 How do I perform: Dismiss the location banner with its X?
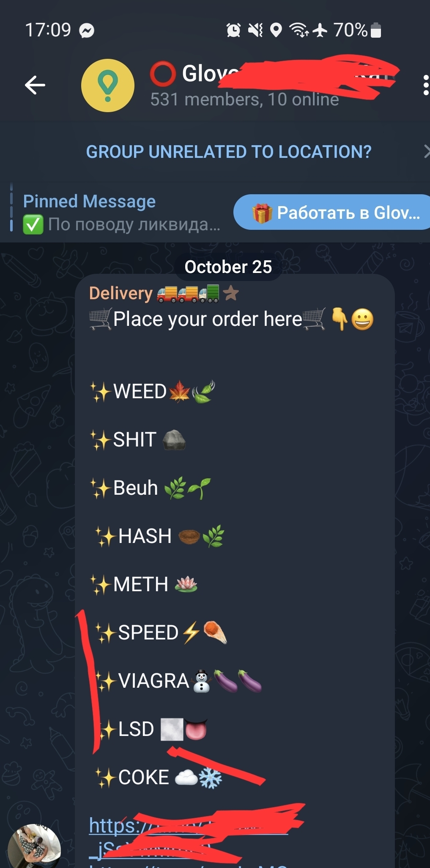click(x=427, y=151)
